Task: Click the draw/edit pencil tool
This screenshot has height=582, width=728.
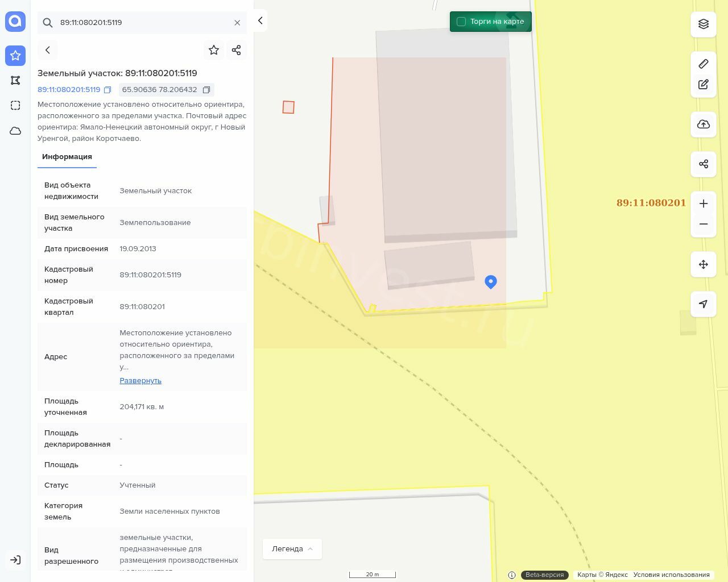Action: [x=704, y=85]
